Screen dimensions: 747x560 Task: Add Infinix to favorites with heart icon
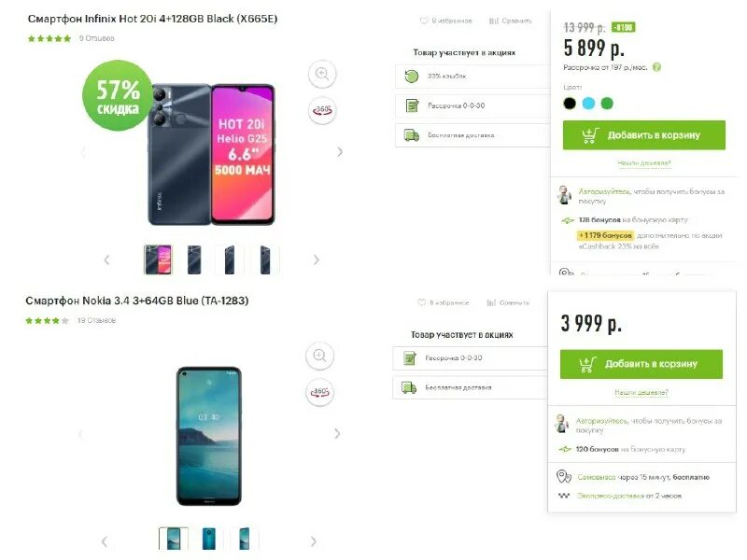pyautogui.click(x=424, y=21)
